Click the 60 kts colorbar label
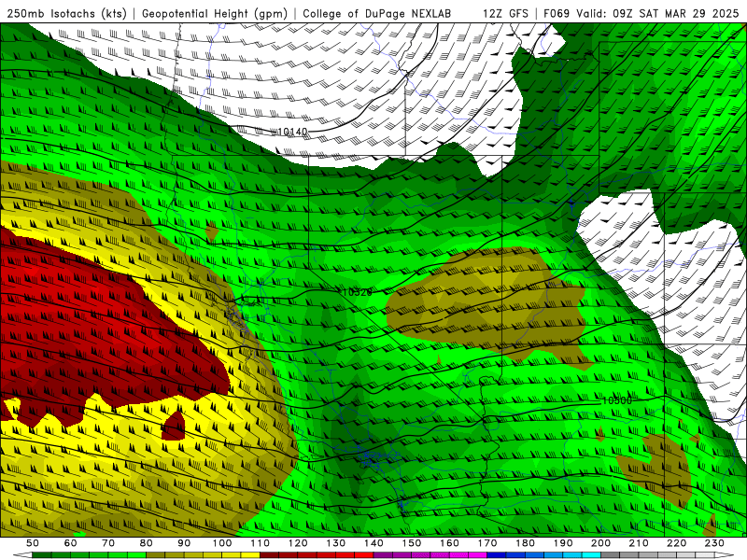 tap(71, 543)
